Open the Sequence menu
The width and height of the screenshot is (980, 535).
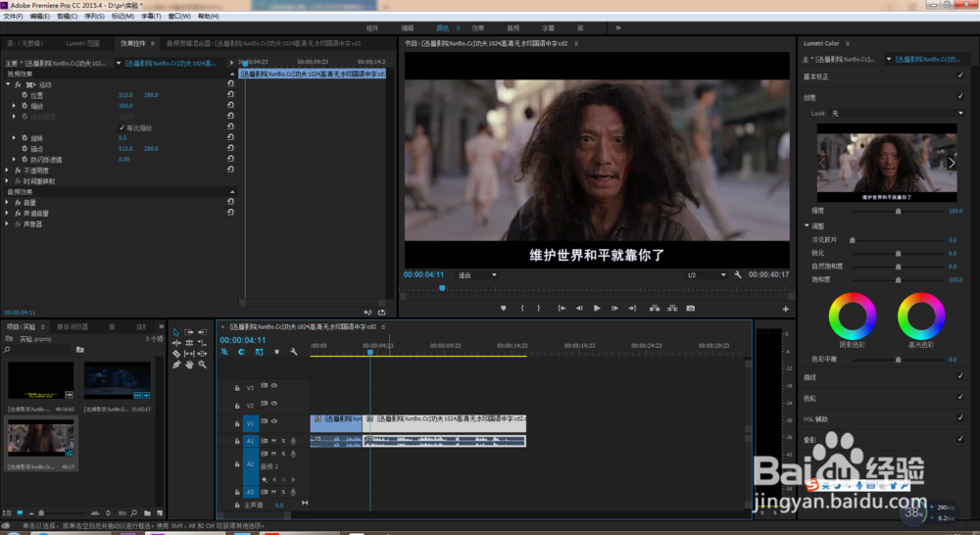click(94, 17)
